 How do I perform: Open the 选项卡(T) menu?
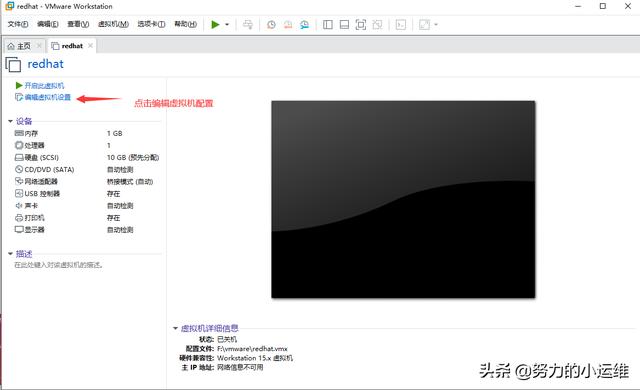(x=151, y=24)
